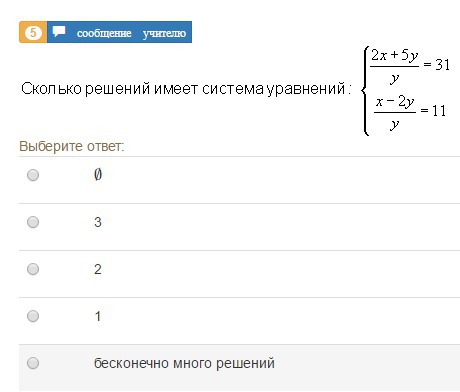Choose the radio button for answer 3

(x=33, y=222)
